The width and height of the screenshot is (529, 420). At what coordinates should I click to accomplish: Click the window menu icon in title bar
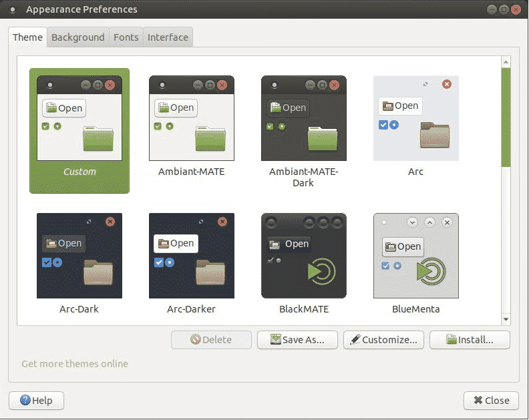(x=13, y=10)
